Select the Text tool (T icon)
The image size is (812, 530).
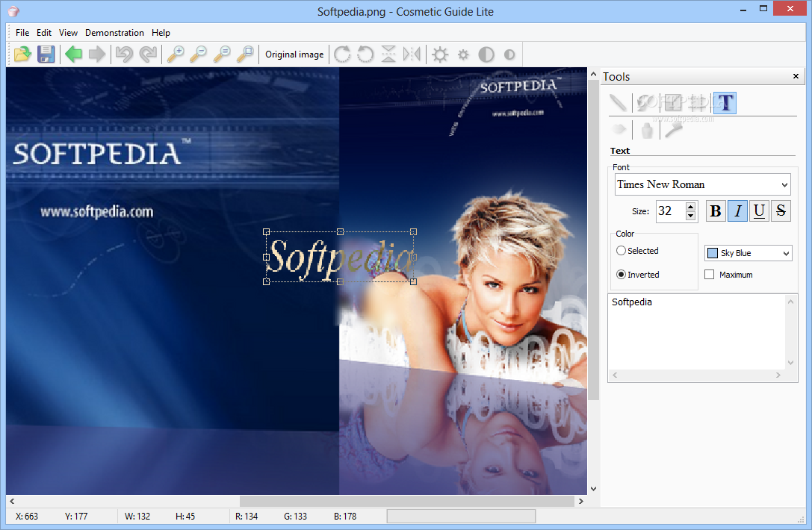725,102
